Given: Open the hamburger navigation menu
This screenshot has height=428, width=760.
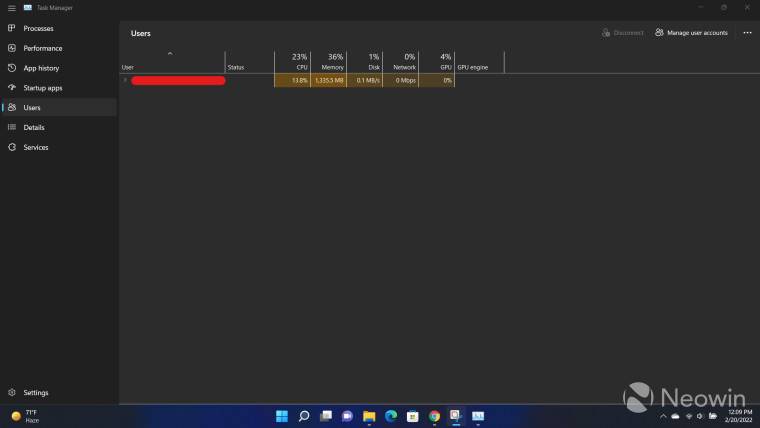Looking at the screenshot, I should coord(11,8).
